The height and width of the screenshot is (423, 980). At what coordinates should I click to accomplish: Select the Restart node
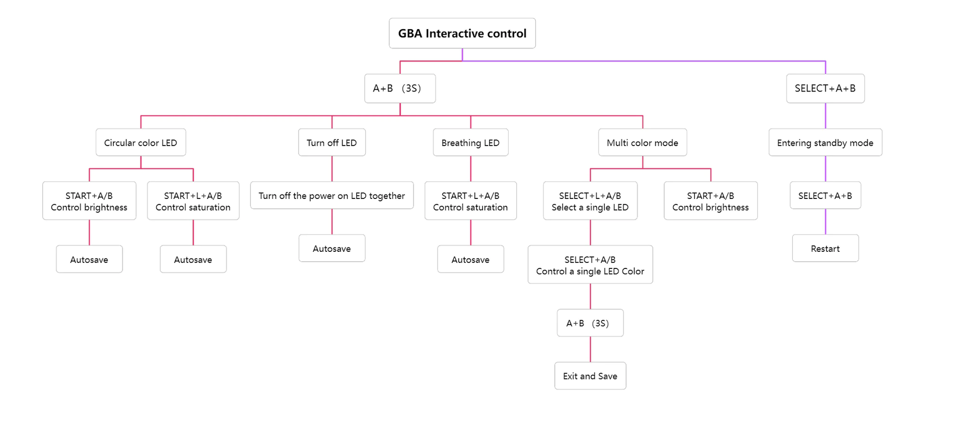coord(825,248)
